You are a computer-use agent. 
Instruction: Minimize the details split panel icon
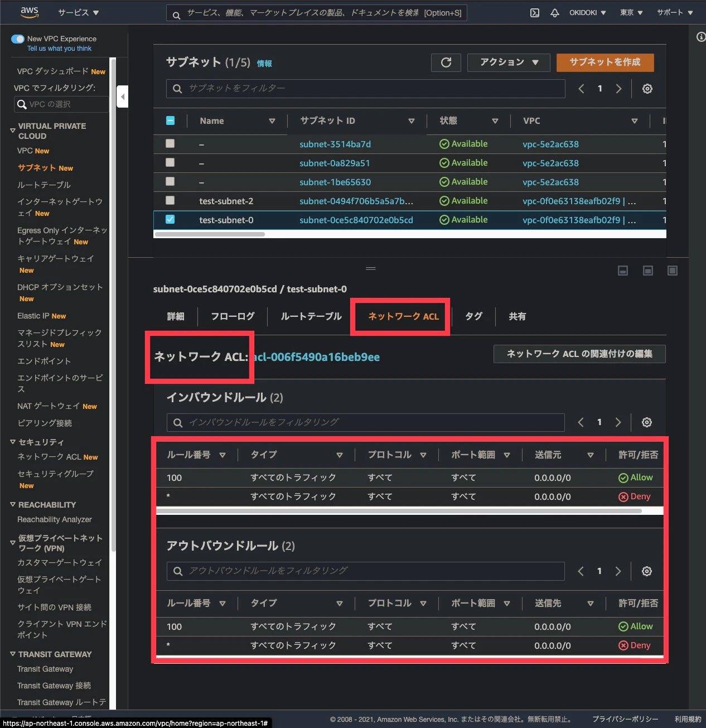pyautogui.click(x=623, y=271)
